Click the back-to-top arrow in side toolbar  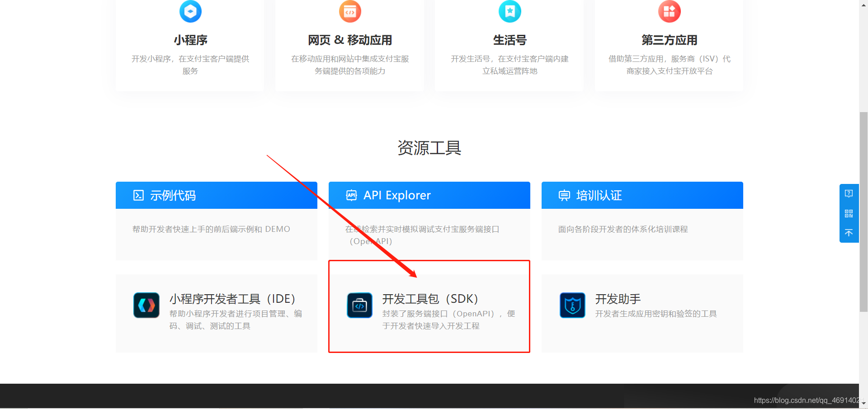pyautogui.click(x=849, y=233)
